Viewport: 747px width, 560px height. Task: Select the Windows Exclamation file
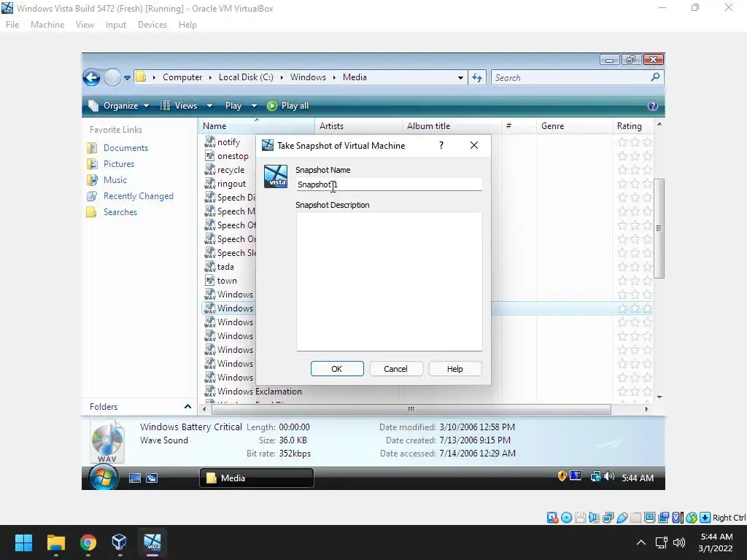point(260,392)
